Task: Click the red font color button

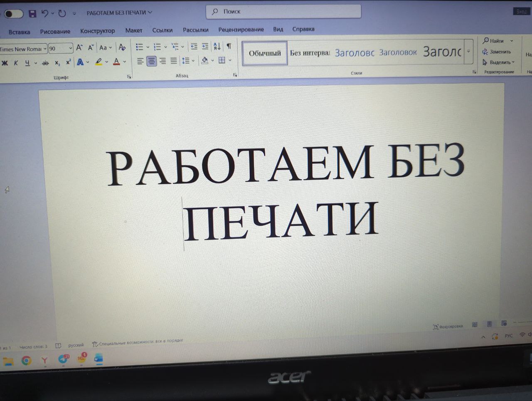Action: [116, 62]
